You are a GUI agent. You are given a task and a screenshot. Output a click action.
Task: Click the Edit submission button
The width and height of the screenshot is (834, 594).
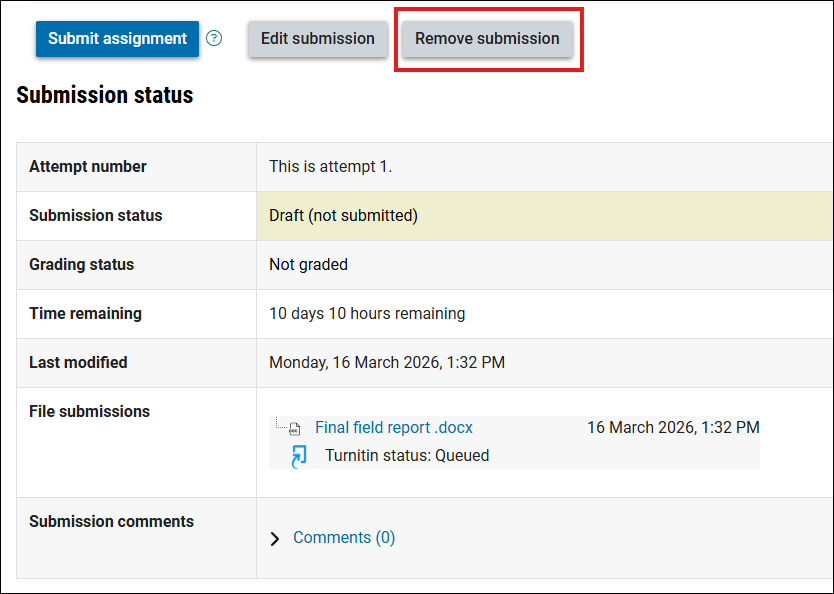pos(318,39)
